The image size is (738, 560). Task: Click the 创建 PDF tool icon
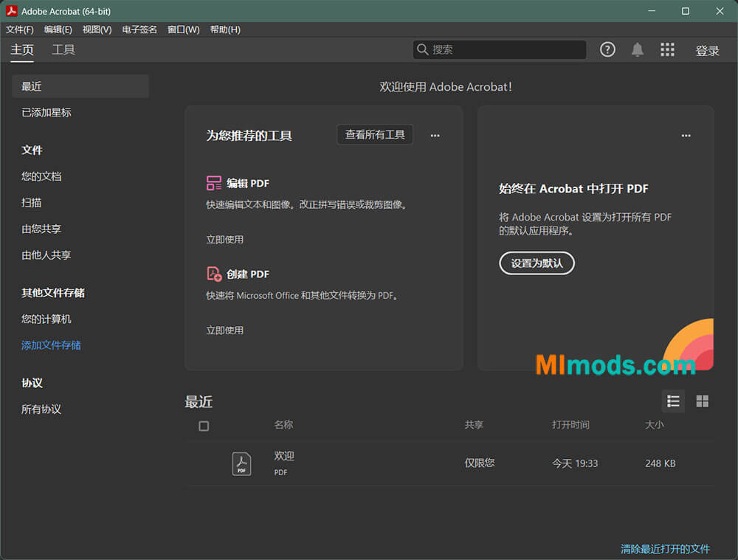[214, 274]
